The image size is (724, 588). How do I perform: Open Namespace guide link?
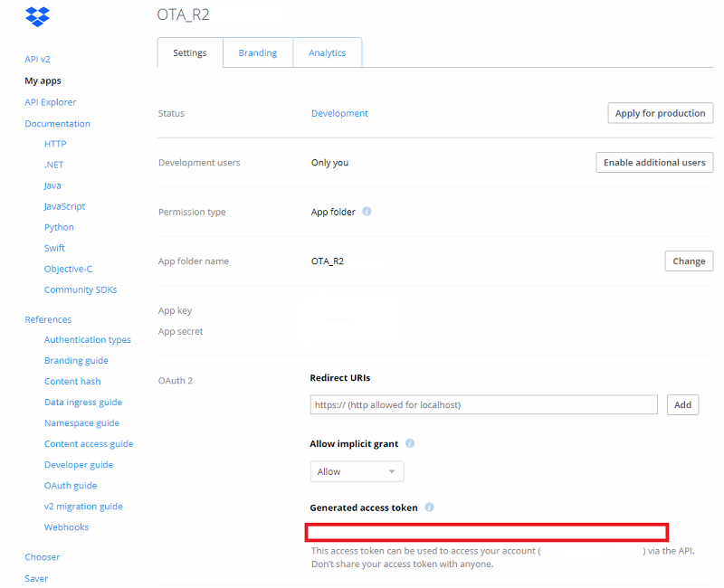pos(81,422)
